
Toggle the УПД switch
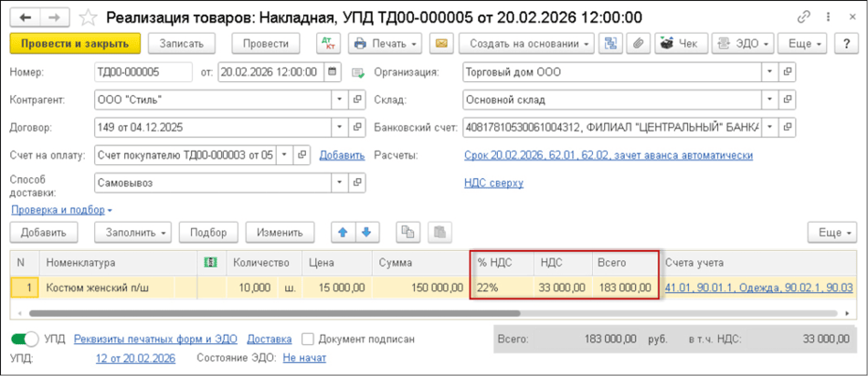pyautogui.click(x=25, y=339)
